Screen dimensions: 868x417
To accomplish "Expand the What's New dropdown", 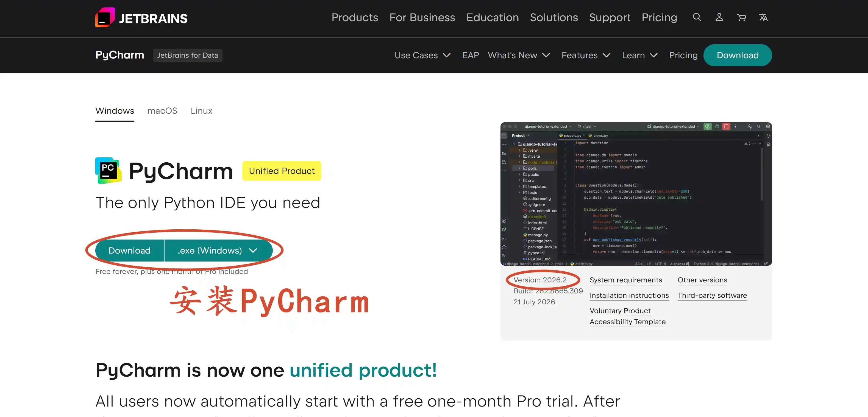I will [519, 55].
